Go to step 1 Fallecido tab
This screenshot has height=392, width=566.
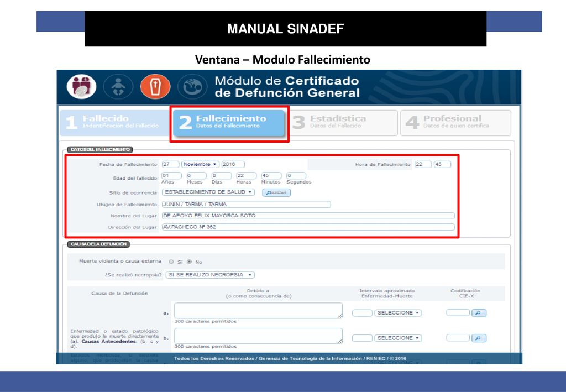pyautogui.click(x=114, y=123)
